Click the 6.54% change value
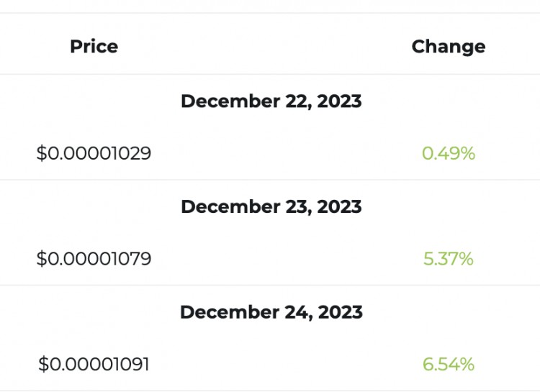This screenshot has width=540, height=392. pos(448,365)
